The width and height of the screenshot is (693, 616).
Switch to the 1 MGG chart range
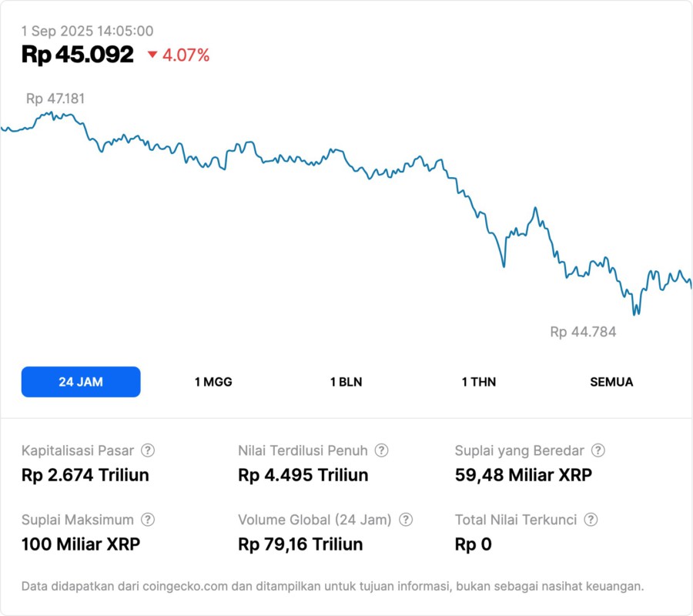(x=213, y=382)
